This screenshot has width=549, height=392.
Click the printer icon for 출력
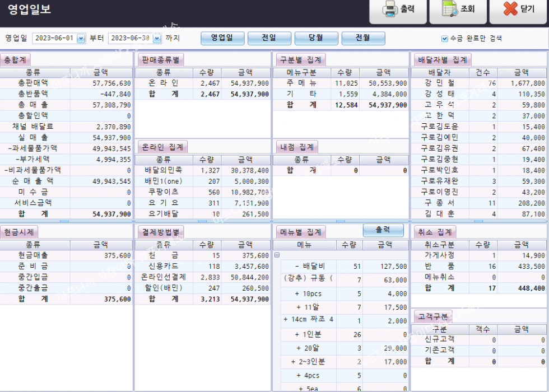(390, 10)
